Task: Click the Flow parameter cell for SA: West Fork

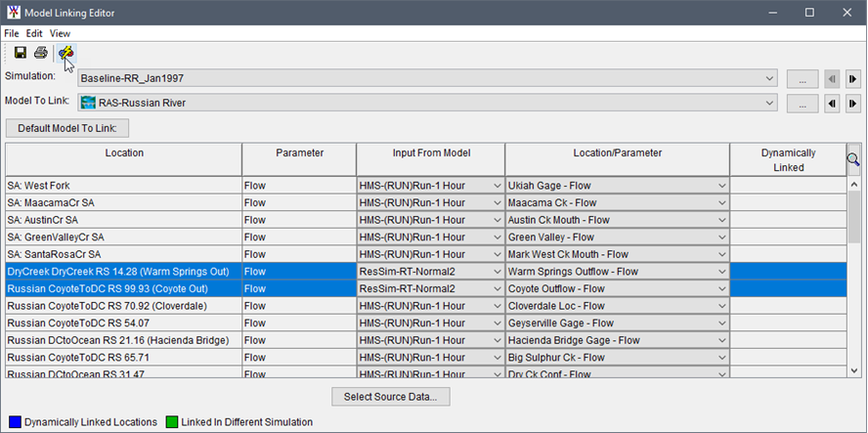Action: 299,186
